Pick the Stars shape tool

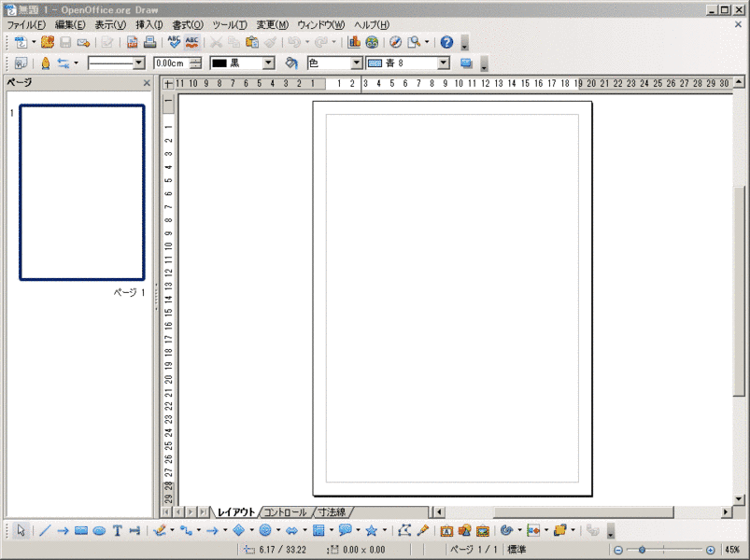click(x=371, y=530)
